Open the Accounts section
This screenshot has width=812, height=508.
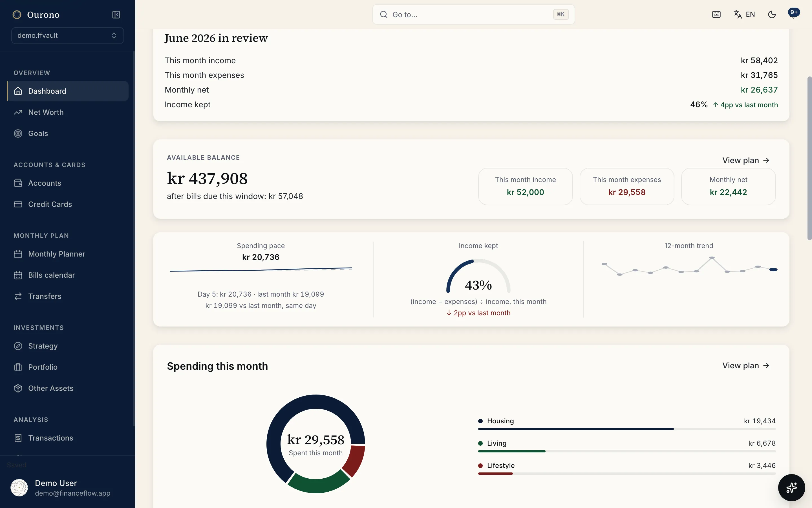67,183
